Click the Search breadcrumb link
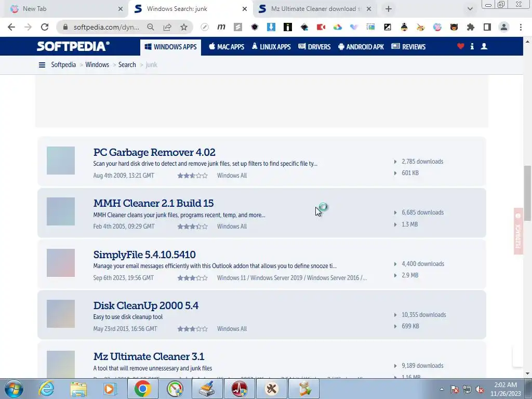Image resolution: width=532 pixels, height=399 pixels. click(x=127, y=65)
